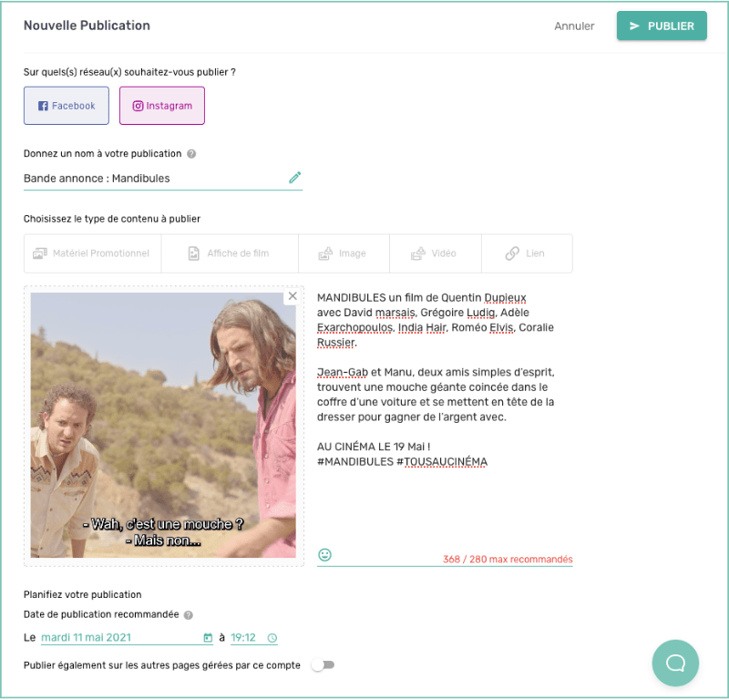Select the Affiche de film content type
The height and width of the screenshot is (700, 729).
click(230, 253)
